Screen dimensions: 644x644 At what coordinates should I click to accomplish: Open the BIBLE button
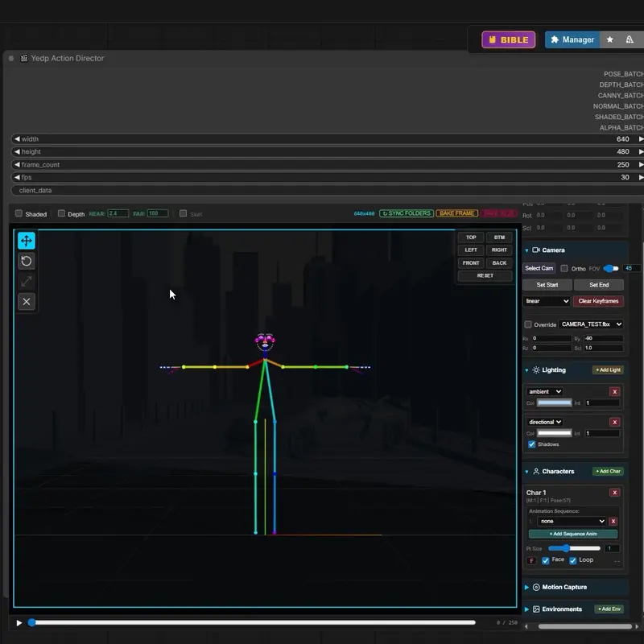(509, 39)
